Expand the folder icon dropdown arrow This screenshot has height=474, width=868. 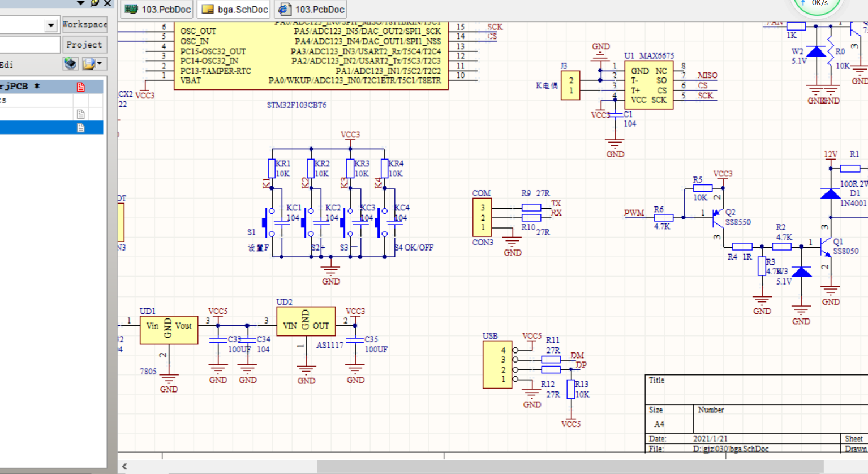[x=100, y=64]
